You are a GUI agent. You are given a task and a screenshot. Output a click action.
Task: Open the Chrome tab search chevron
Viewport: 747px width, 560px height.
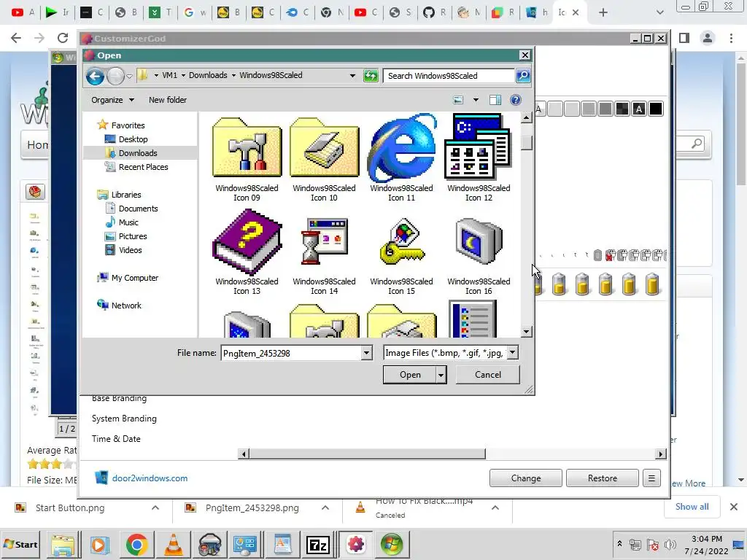point(659,12)
